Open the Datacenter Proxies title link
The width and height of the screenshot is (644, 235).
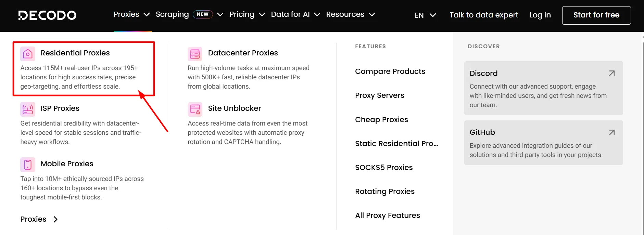[x=243, y=53]
